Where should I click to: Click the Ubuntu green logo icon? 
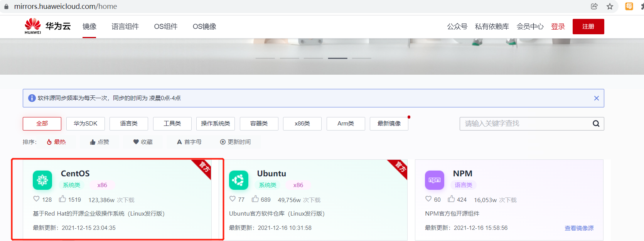(239, 180)
